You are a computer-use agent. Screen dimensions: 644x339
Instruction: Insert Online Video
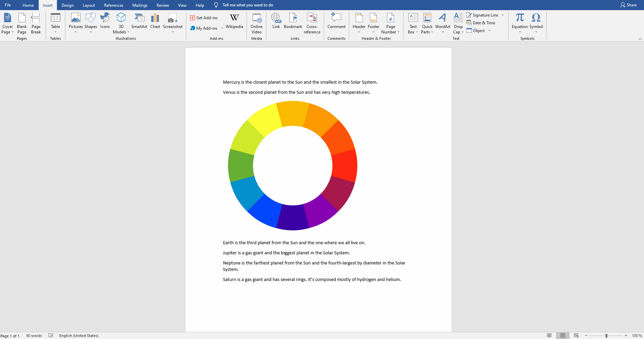256,23
